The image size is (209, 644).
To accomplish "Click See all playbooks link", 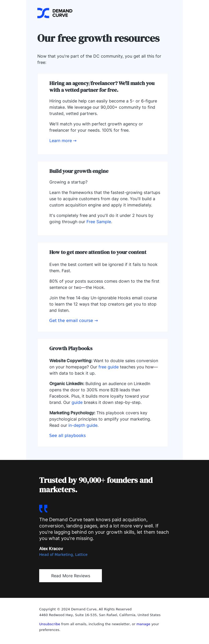I will click(x=67, y=436).
